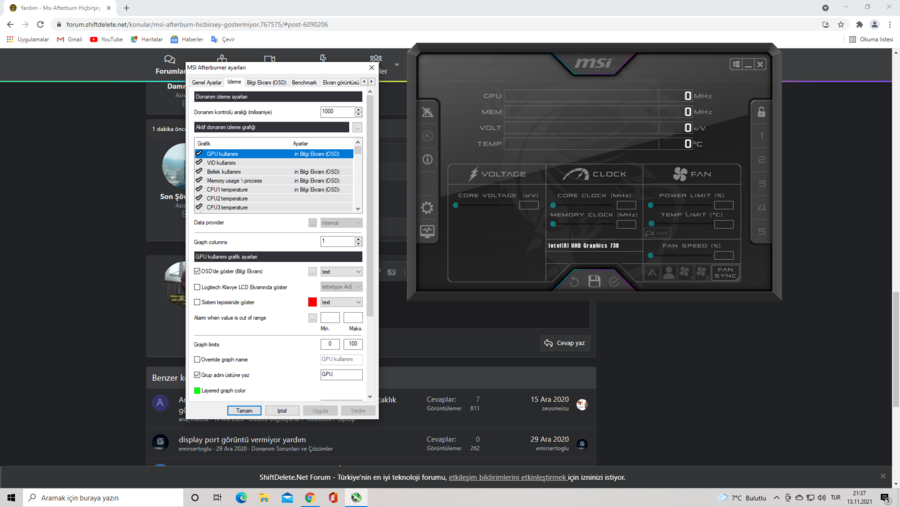900x507 pixels.
Task: Click the information icon in Afterburner sidebar
Action: (427, 159)
